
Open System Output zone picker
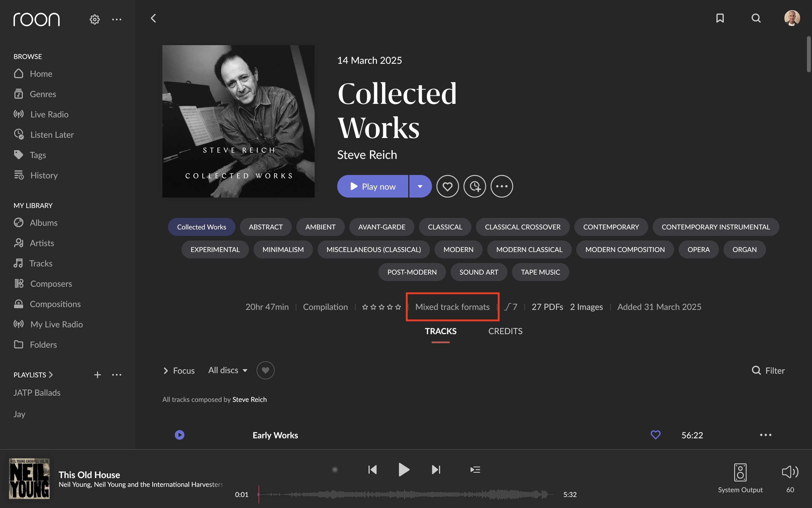click(740, 478)
